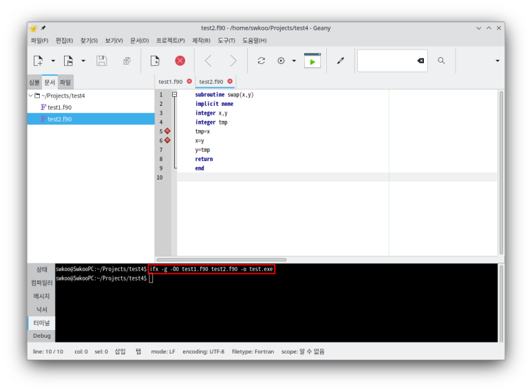
Task: Collapse the ~/Projects/test4 tree node
Action: point(30,96)
